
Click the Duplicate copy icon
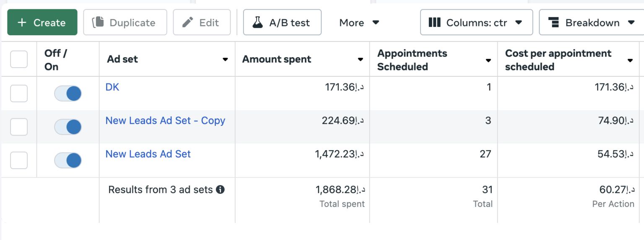click(x=98, y=22)
